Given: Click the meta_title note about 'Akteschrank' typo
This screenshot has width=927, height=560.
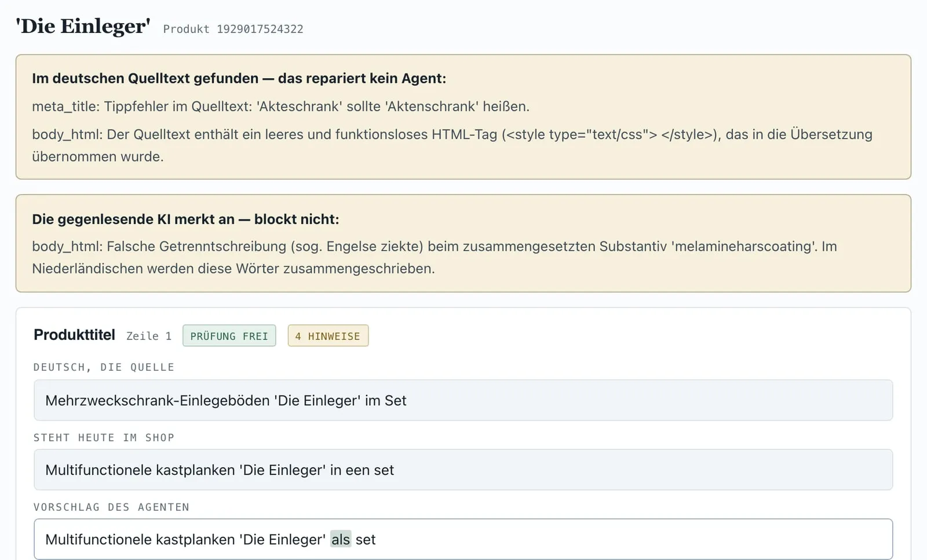Looking at the screenshot, I should [280, 107].
